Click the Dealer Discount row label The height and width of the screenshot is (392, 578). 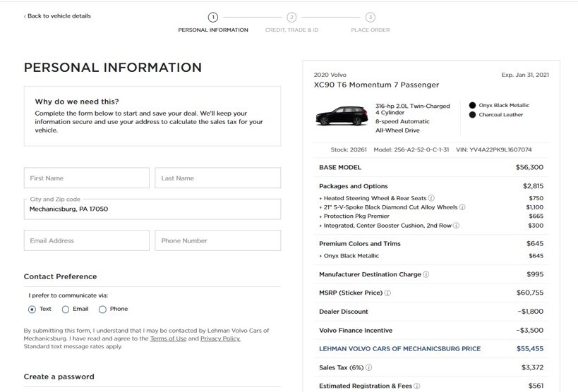tap(344, 312)
